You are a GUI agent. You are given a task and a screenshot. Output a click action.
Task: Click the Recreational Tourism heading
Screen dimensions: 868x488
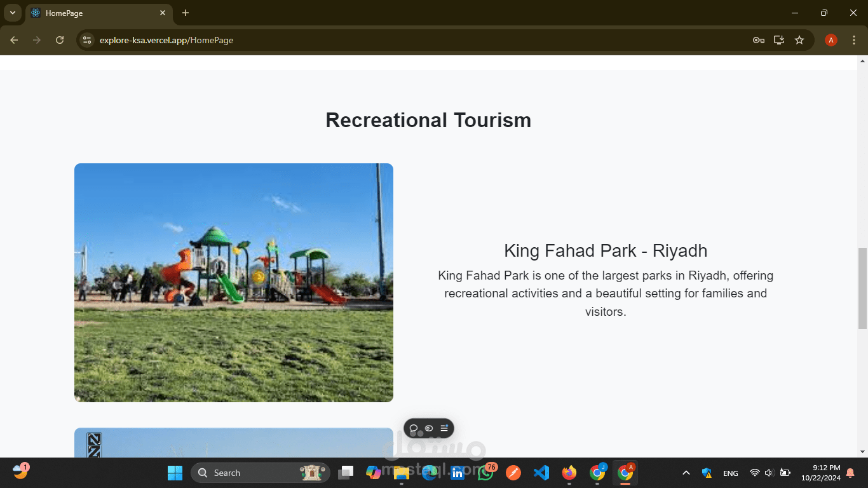[x=428, y=120]
